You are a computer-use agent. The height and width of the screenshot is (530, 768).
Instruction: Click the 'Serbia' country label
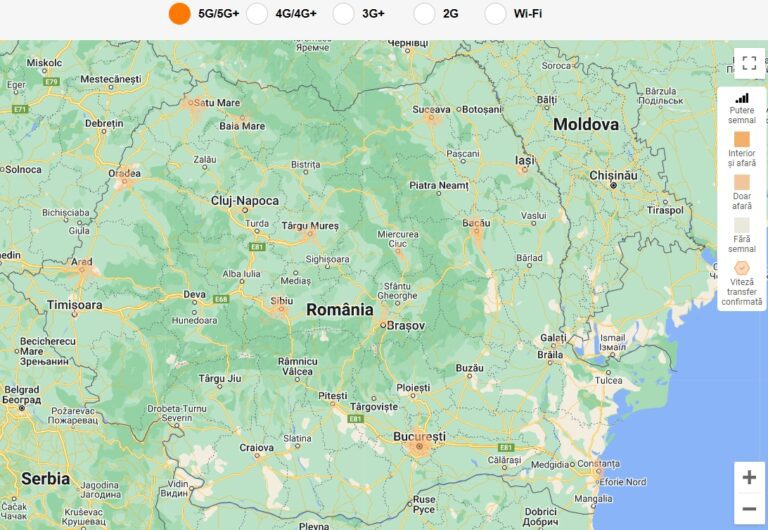[x=46, y=479]
